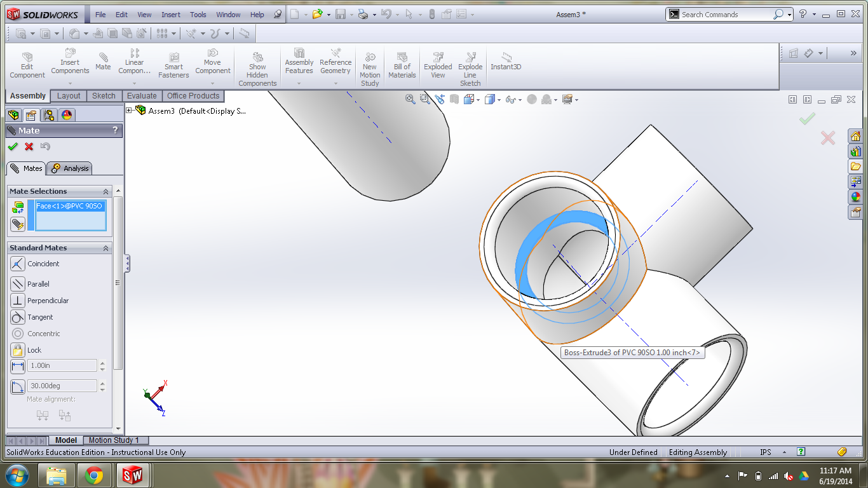Image resolution: width=868 pixels, height=488 pixels.
Task: Open the Reference Geometry dropdown arrow
Action: click(x=336, y=83)
